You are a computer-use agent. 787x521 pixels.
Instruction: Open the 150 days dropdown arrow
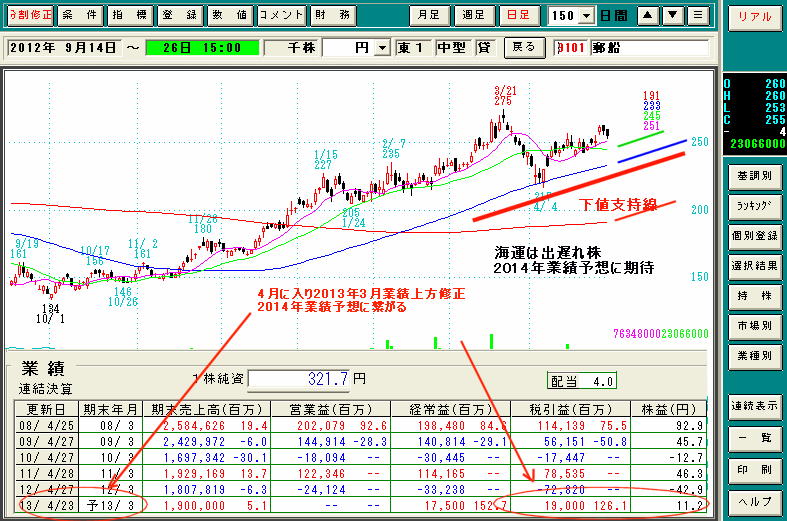pos(586,16)
